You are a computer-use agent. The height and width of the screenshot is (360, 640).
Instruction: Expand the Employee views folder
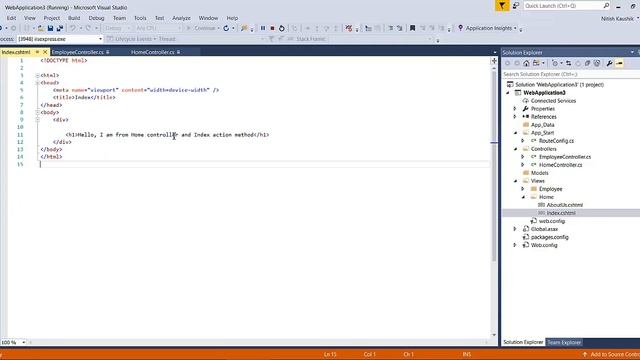pos(523,189)
